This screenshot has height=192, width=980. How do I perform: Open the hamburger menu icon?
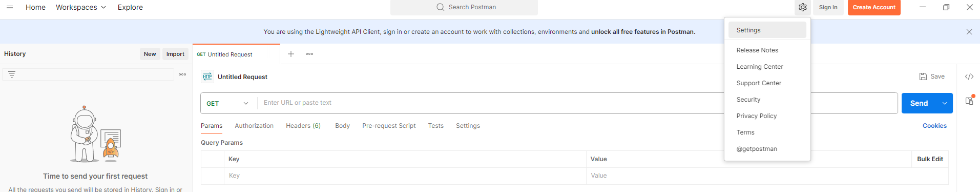10,7
